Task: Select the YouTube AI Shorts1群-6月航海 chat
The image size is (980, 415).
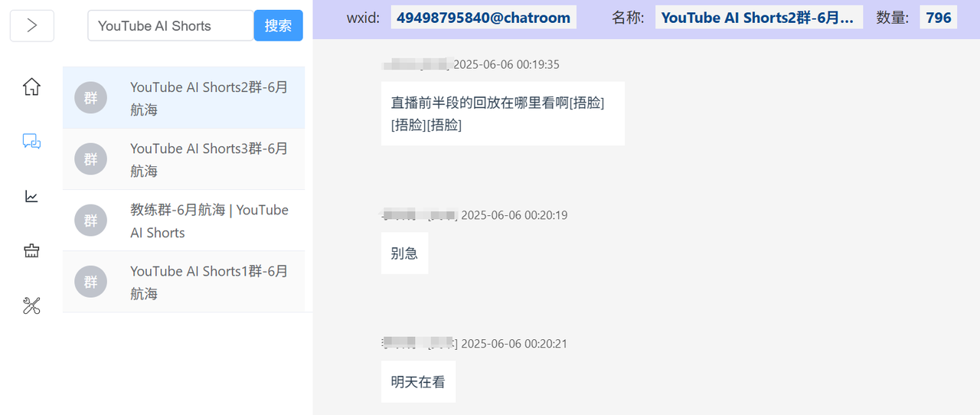Action: point(184,282)
